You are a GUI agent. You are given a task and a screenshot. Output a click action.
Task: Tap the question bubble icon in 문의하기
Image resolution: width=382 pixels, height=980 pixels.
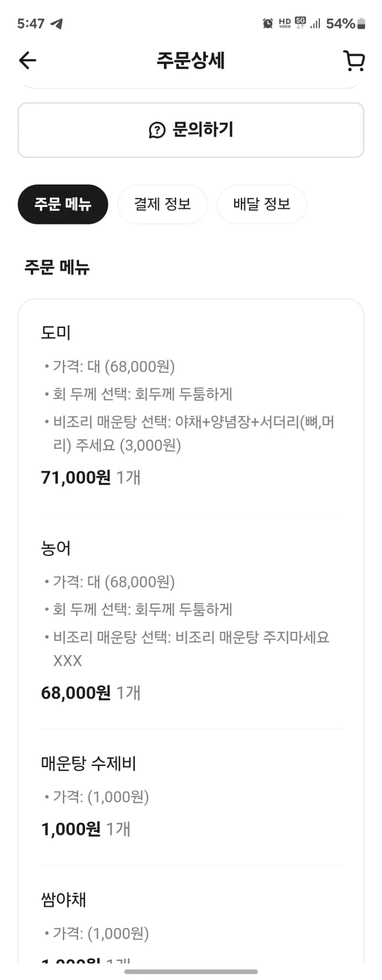pos(157,130)
